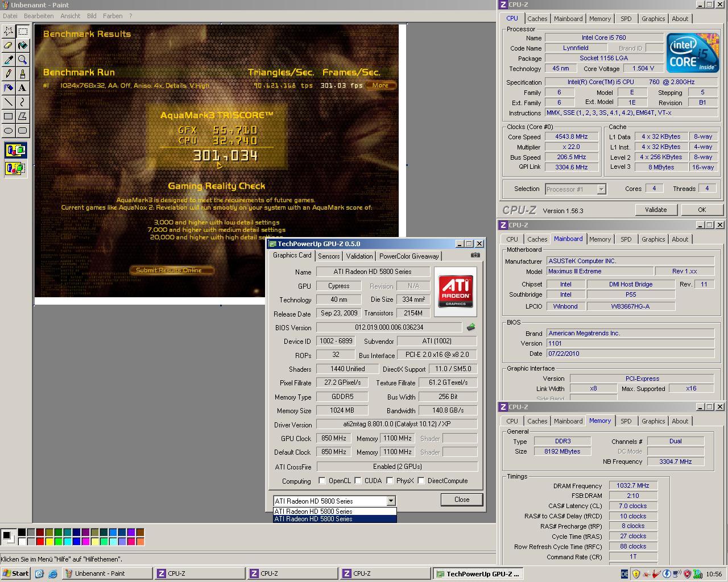This screenshot has width=728, height=582.
Task: Click the GPU-Z screenshot camera icon
Action: click(x=475, y=255)
